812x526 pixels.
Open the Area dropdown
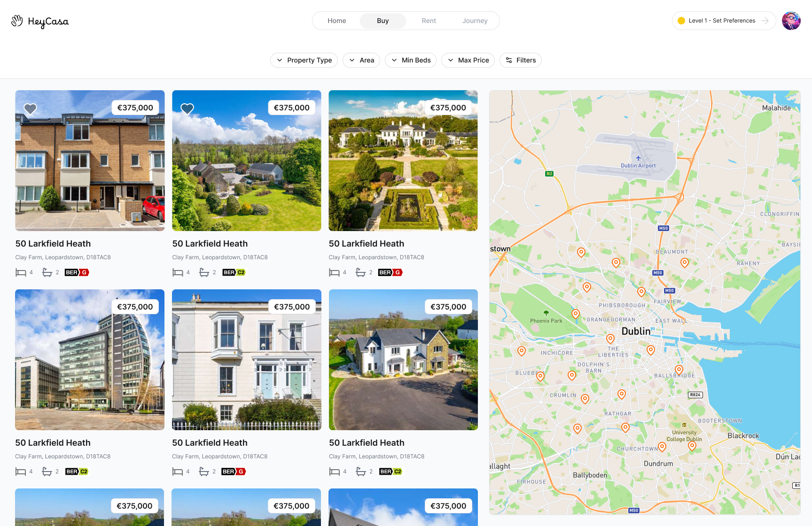click(x=361, y=60)
